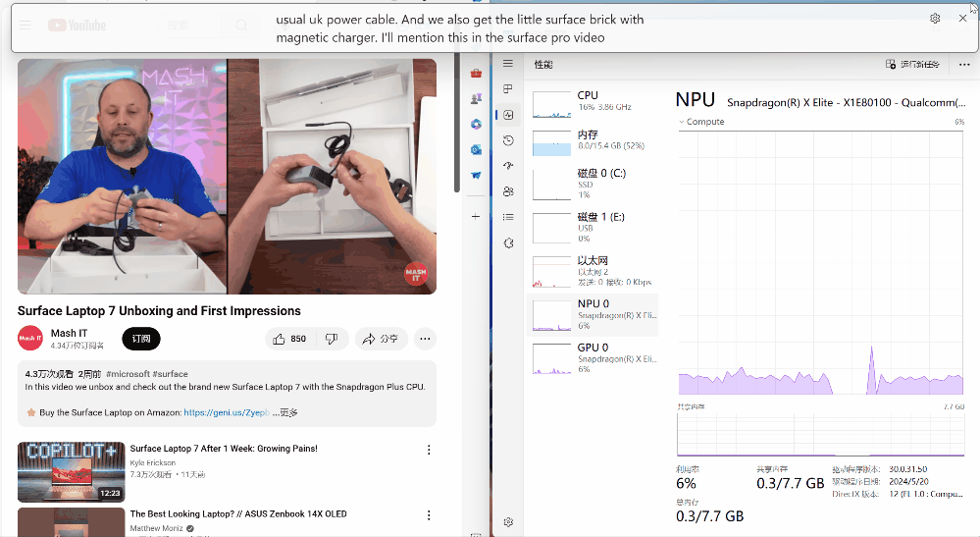Screen dimensions: 980x537
Task: Select 内存 memory in performance list
Action: pyautogui.click(x=593, y=142)
